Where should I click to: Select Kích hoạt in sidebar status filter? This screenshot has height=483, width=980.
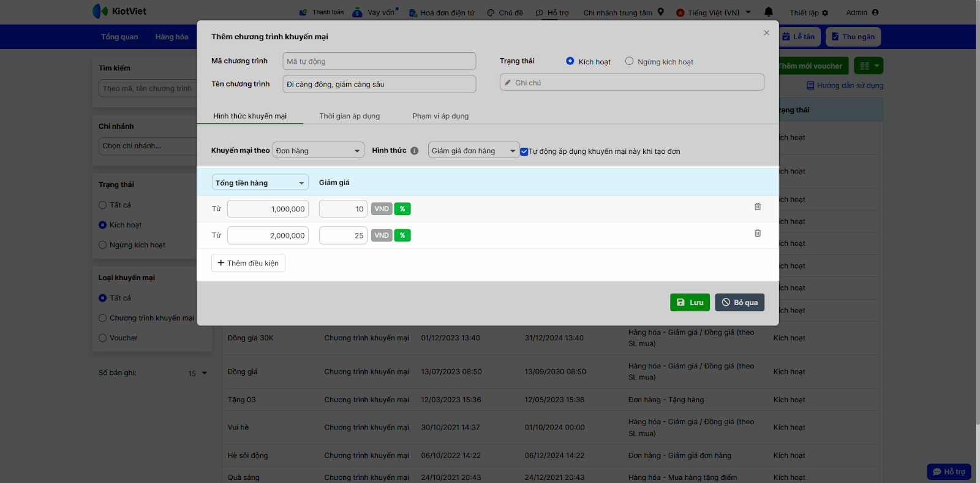pos(103,225)
